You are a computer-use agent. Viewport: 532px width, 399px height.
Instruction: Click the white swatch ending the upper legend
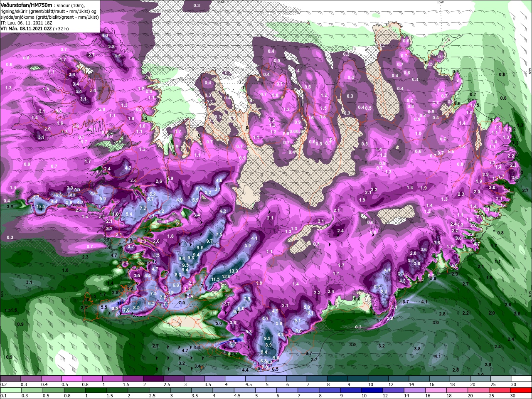pos(522,379)
